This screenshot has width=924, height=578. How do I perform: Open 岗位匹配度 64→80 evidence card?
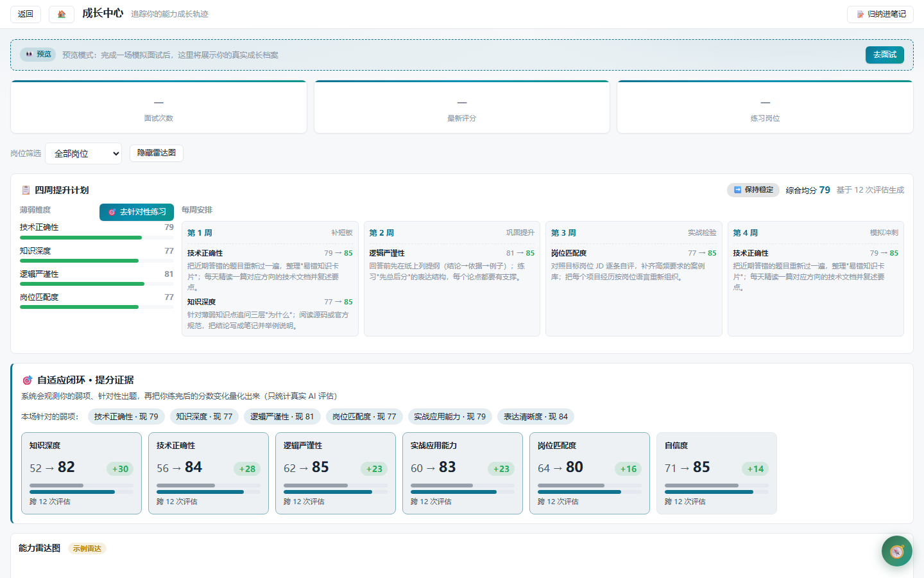[x=590, y=473]
